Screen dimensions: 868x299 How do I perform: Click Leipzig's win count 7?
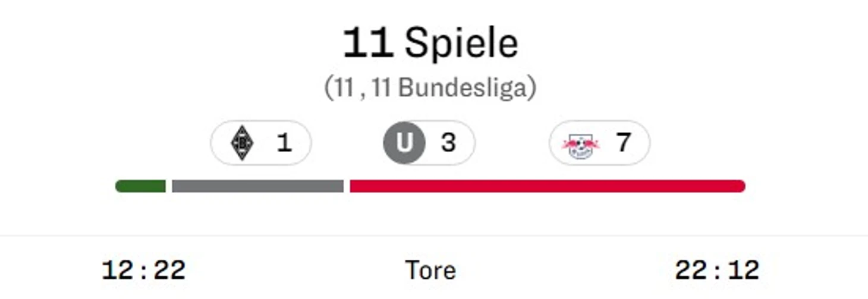pyautogui.click(x=622, y=143)
